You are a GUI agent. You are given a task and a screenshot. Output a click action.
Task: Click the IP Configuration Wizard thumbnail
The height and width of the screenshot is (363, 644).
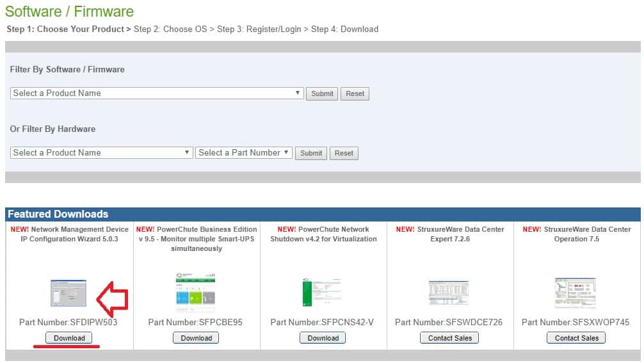(68, 293)
